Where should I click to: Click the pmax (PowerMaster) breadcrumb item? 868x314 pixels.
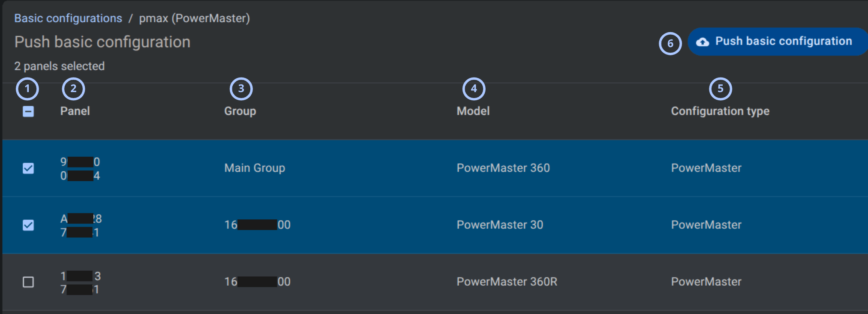click(x=195, y=18)
